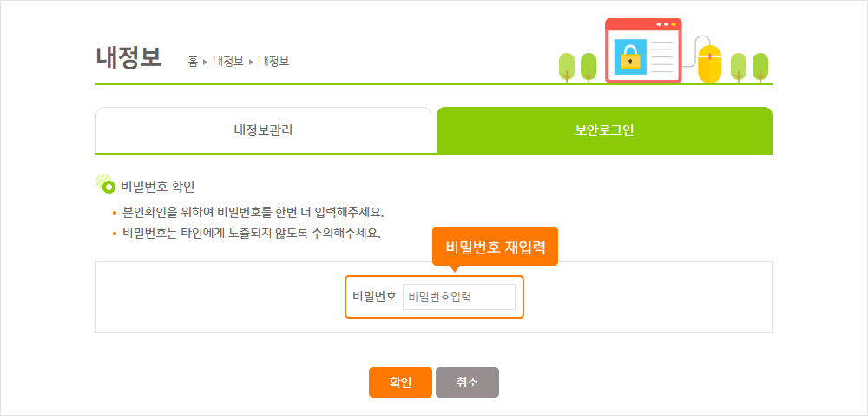Click the gray 취소 button
868x416 pixels.
coord(467,382)
